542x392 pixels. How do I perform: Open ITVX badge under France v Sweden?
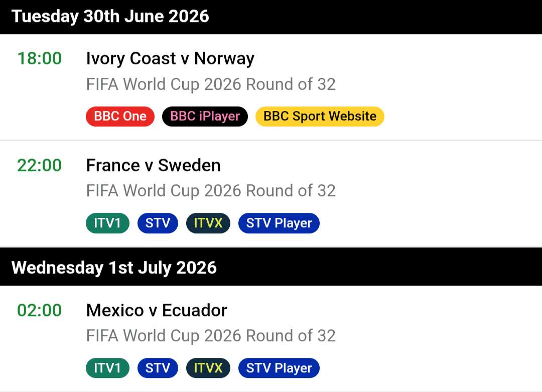tap(208, 223)
